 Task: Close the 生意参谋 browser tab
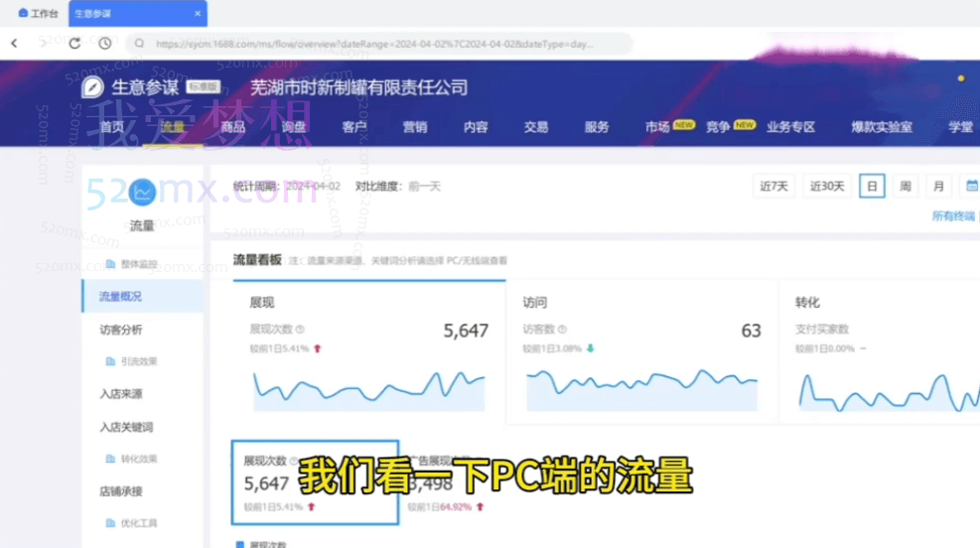point(198,13)
